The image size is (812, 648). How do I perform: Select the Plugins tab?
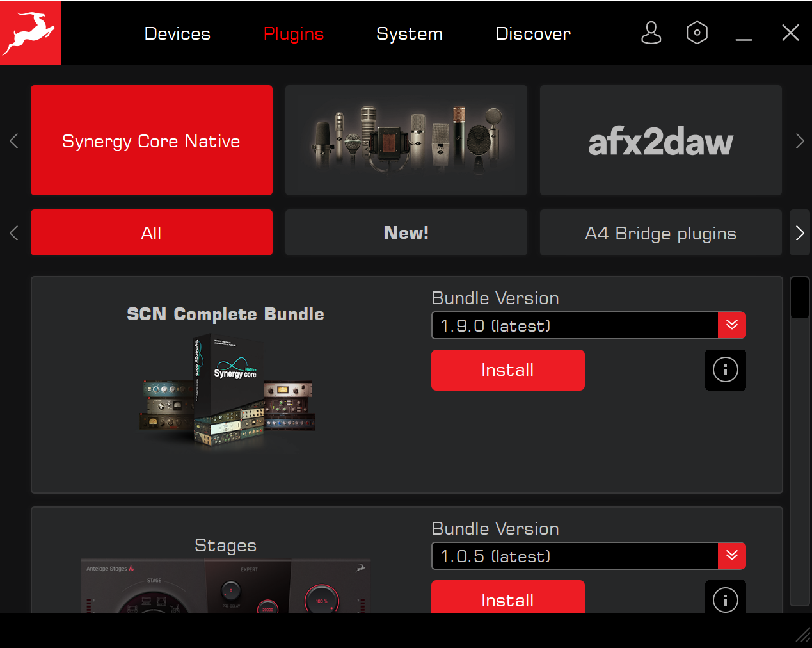pos(294,34)
